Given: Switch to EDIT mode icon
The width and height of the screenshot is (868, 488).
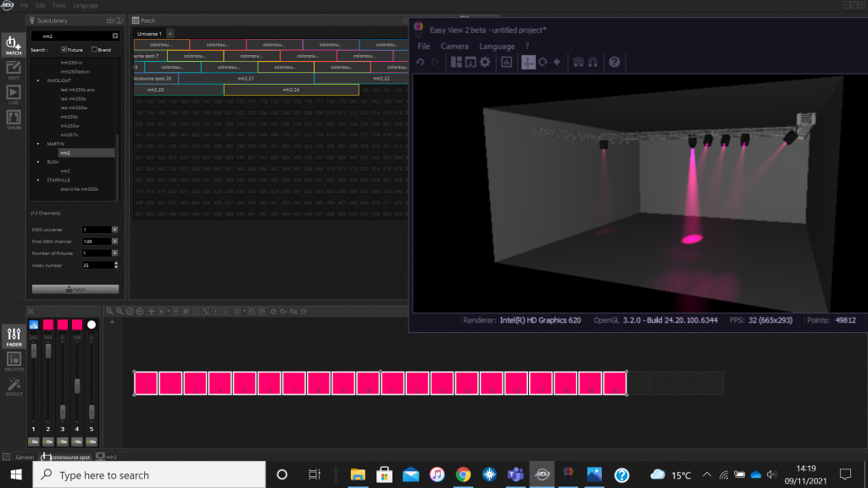Looking at the screenshot, I should tap(14, 70).
